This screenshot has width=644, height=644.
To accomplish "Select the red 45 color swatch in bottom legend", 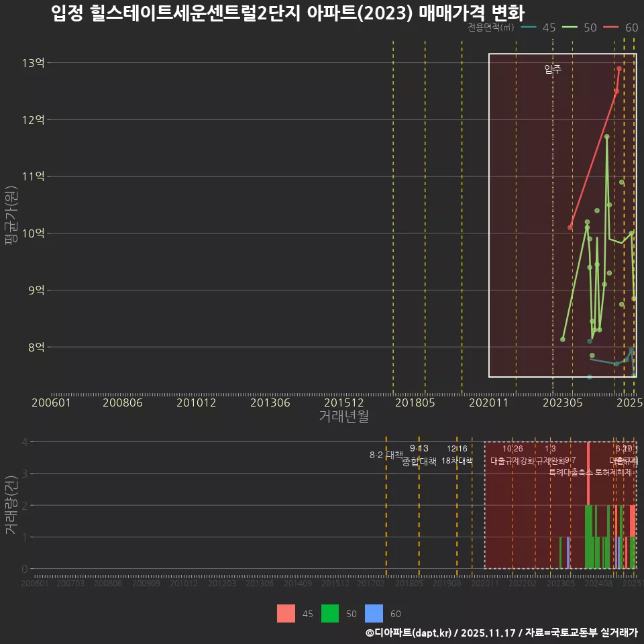I will point(284,614).
